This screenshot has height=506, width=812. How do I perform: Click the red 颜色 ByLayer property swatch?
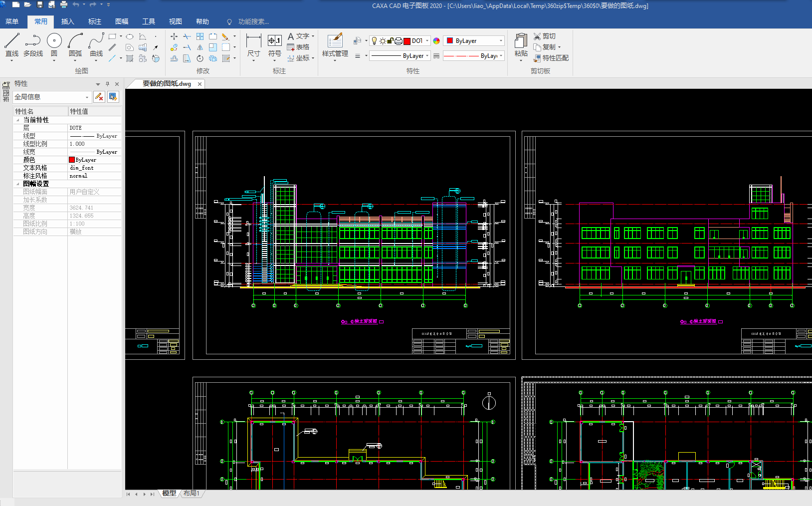click(x=72, y=160)
